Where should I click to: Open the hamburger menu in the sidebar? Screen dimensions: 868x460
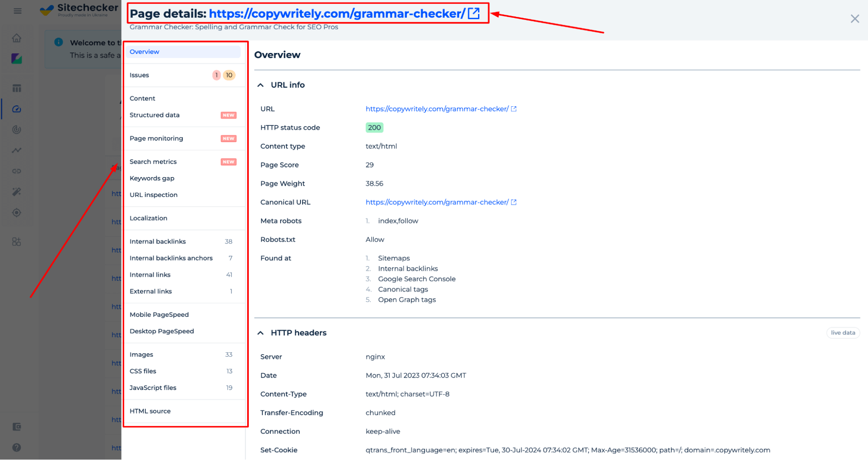click(x=17, y=11)
